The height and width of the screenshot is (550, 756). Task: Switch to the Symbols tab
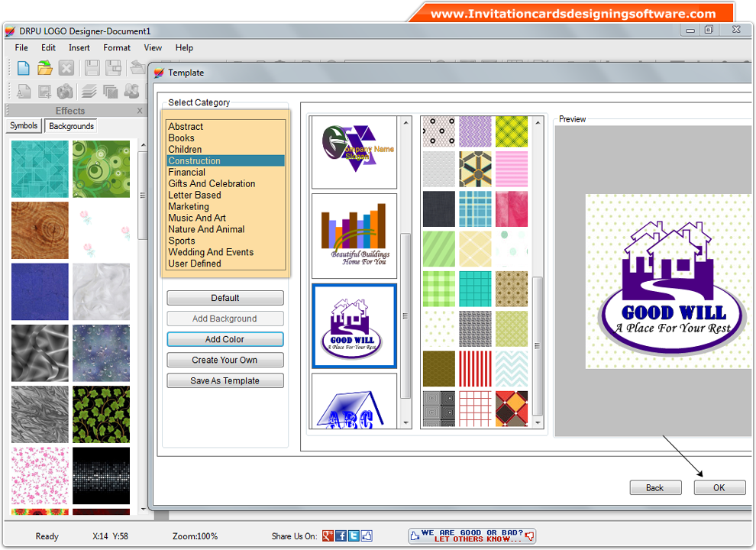click(23, 125)
